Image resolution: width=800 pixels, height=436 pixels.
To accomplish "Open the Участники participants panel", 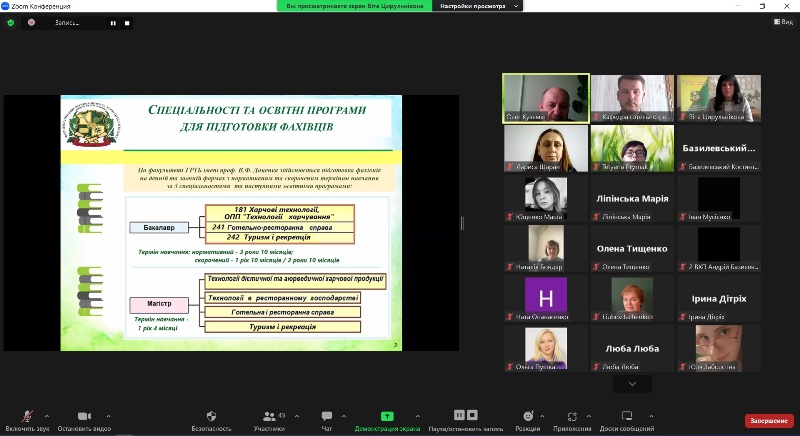I will pyautogui.click(x=268, y=416).
